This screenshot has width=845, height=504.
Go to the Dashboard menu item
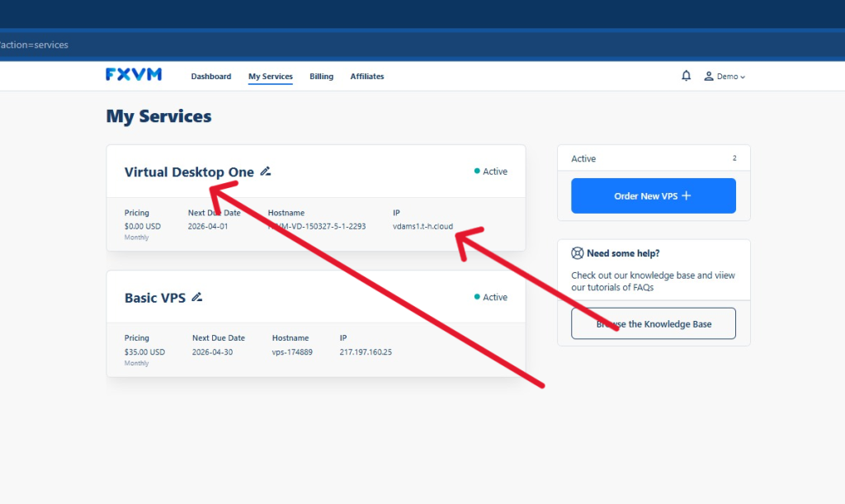tap(211, 77)
